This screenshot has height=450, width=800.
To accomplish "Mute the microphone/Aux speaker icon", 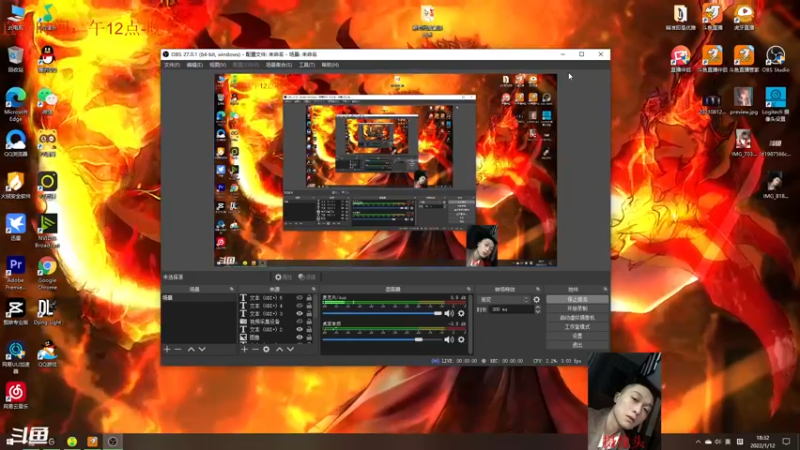I will [x=448, y=313].
